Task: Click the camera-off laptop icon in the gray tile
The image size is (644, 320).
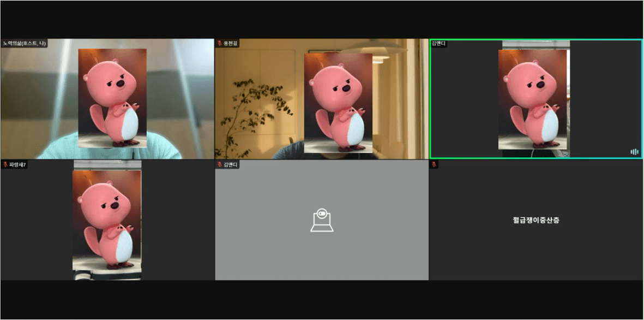Action: pos(322,220)
